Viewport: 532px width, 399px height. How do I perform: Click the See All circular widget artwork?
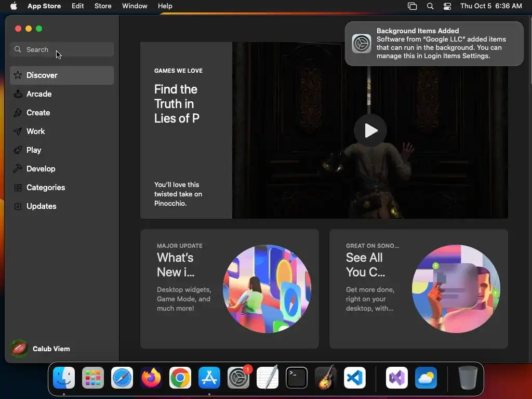(x=456, y=289)
